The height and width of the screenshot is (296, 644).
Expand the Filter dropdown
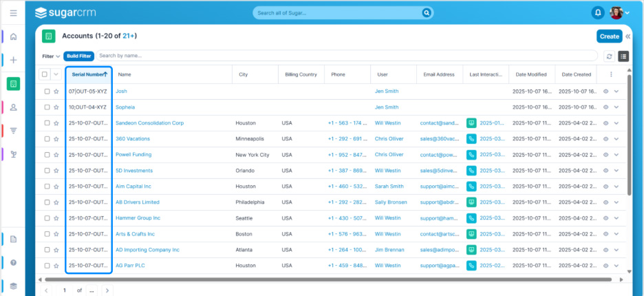coord(51,56)
